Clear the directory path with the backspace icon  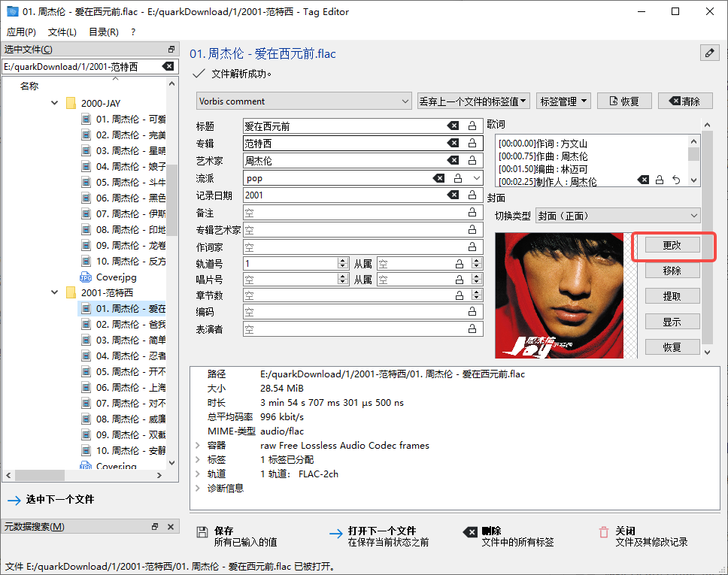[168, 66]
